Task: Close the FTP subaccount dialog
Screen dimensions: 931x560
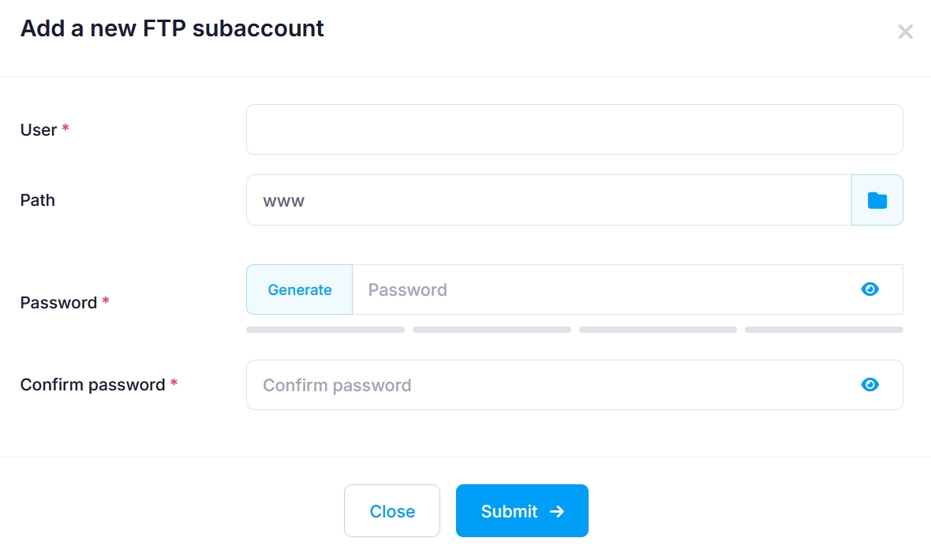Action: point(391,510)
